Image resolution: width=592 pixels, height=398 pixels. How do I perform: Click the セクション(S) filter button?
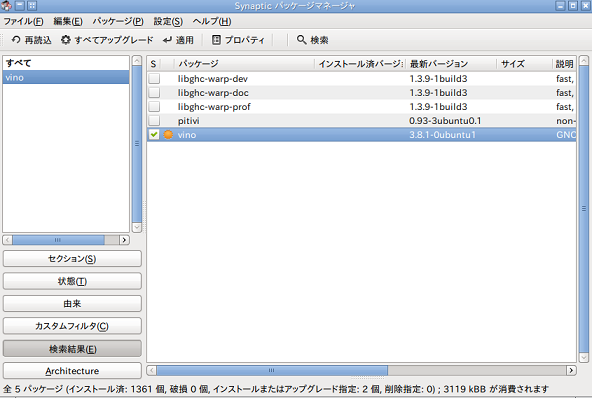[72, 259]
